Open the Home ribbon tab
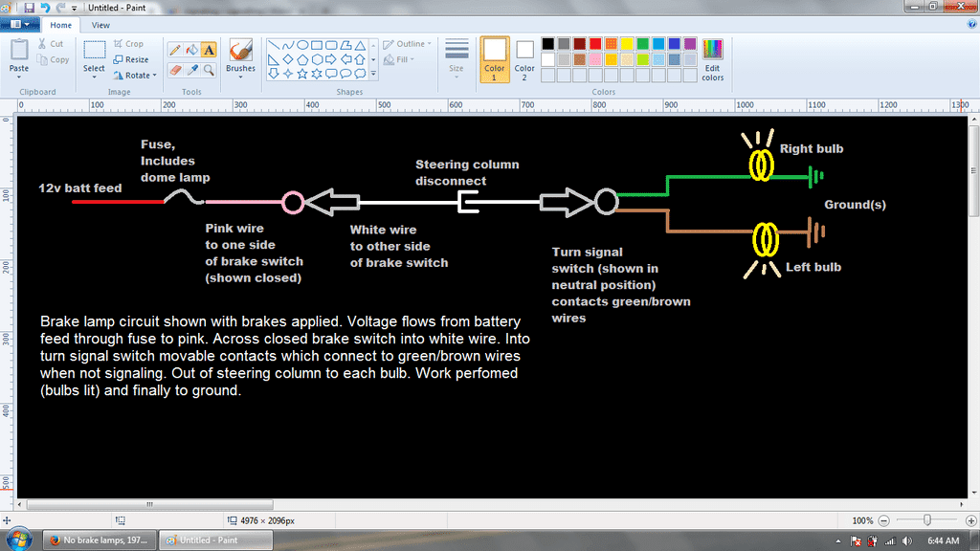Viewport: 980px width, 551px height. point(60,25)
